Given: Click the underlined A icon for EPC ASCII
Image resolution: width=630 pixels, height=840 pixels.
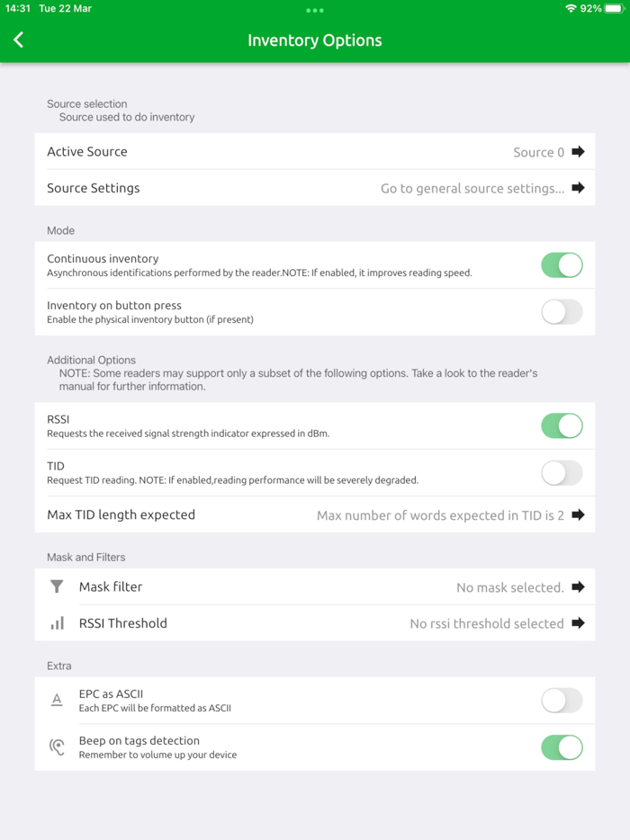Looking at the screenshot, I should [57, 700].
